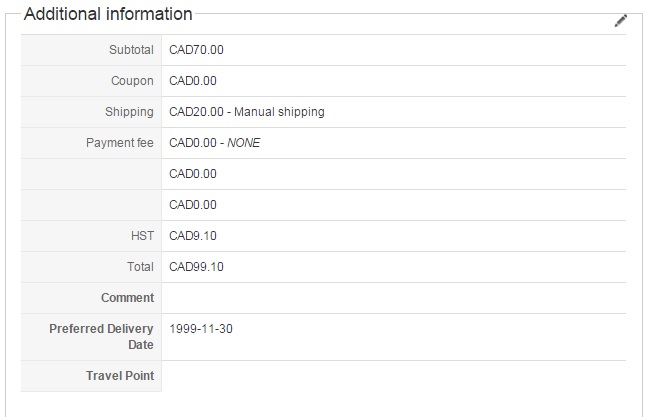The height and width of the screenshot is (417, 654).
Task: Click the Payment fee label
Action: [120, 143]
